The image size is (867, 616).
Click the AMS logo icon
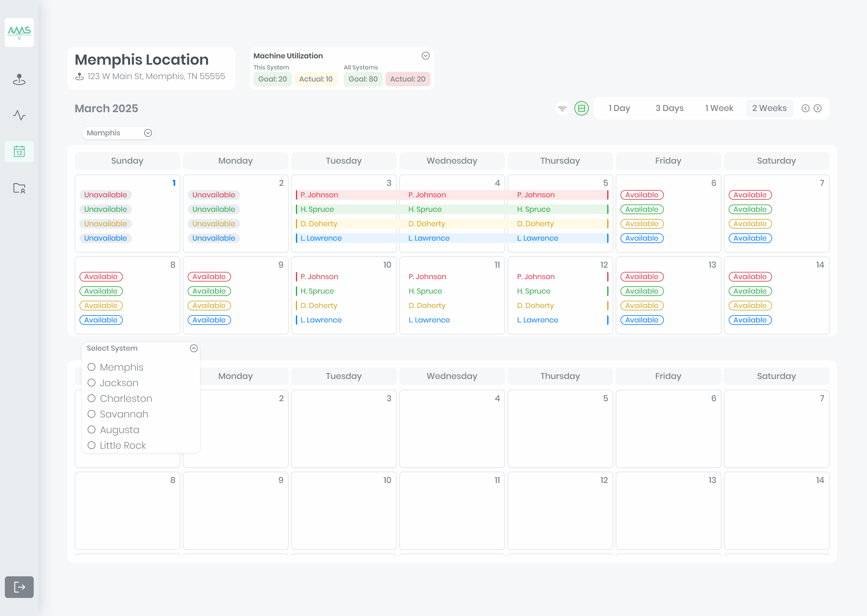pos(19,32)
